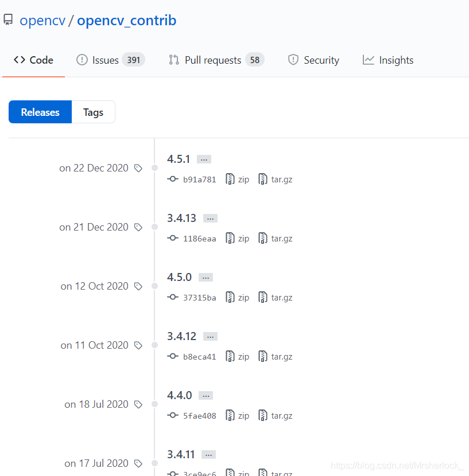Switch to Tags view
The image size is (469, 476).
pos(94,112)
